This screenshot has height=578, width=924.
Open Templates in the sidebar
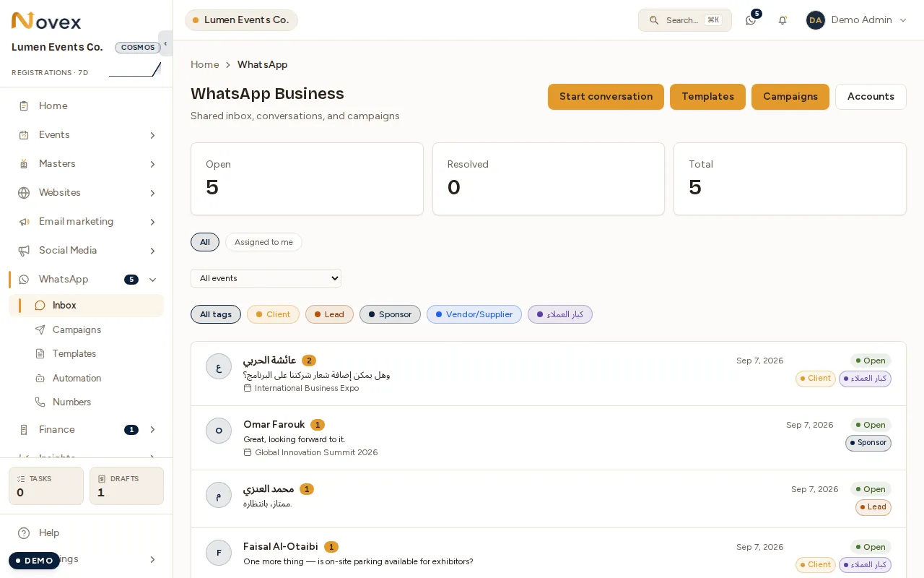pos(87,354)
